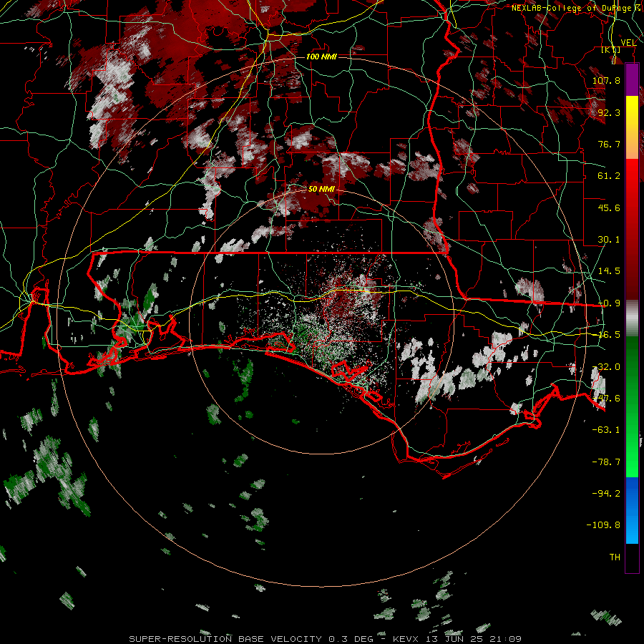Select the -94.2 legend value
644x644 pixels.
(x=606, y=493)
